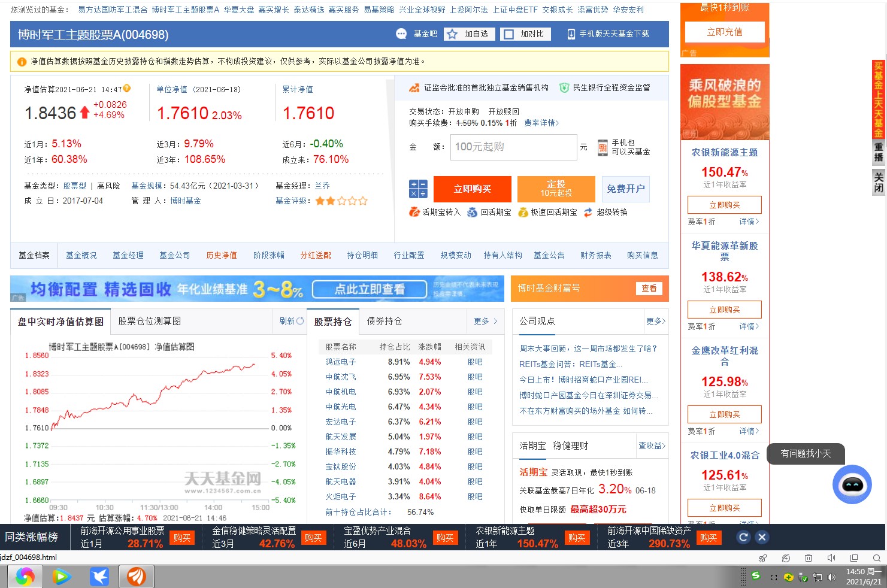The height and width of the screenshot is (588, 887).
Task: Switch to the 债券持仓 tab
Action: click(385, 321)
